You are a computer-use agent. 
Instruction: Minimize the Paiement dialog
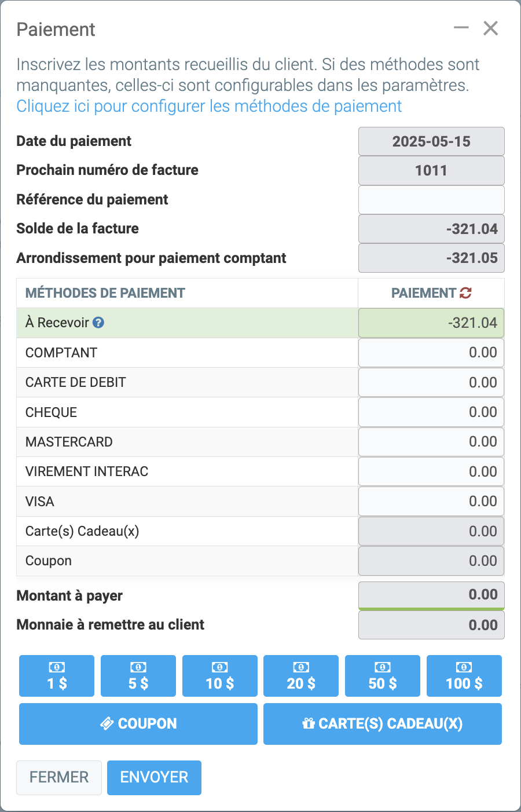(x=461, y=28)
